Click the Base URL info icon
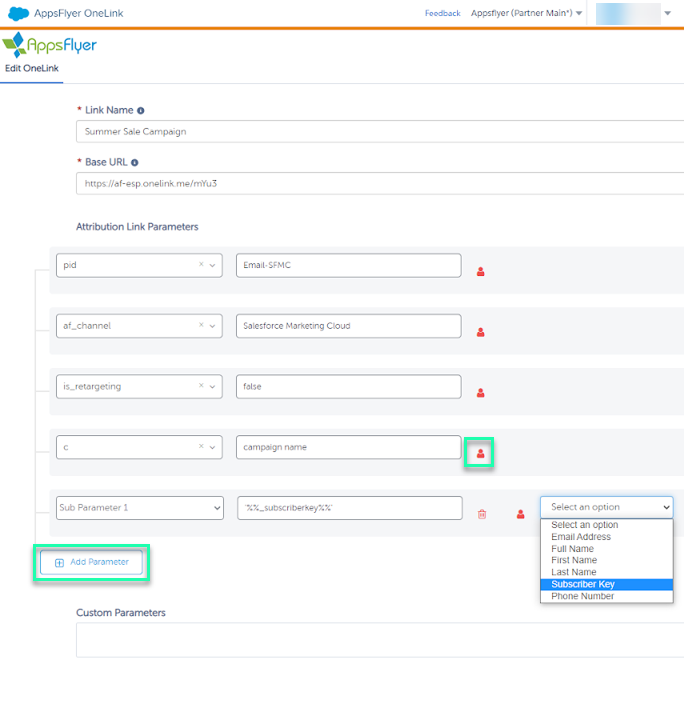Viewport: 684px width, 720px height. point(134,162)
